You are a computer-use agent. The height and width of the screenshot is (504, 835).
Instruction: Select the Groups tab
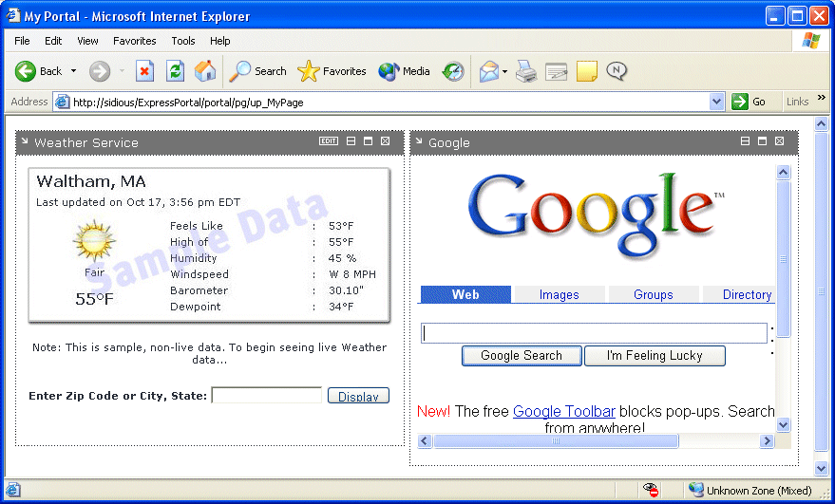coord(654,294)
